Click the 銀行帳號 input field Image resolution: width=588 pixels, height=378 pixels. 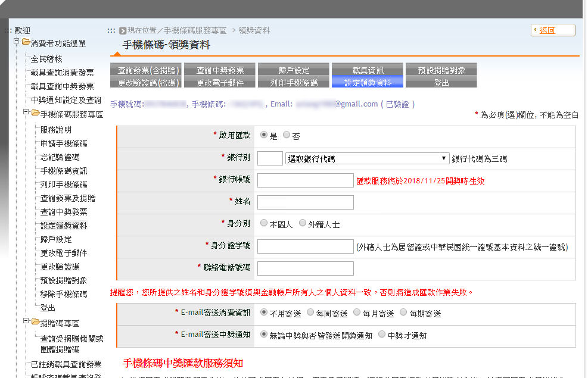coord(305,180)
